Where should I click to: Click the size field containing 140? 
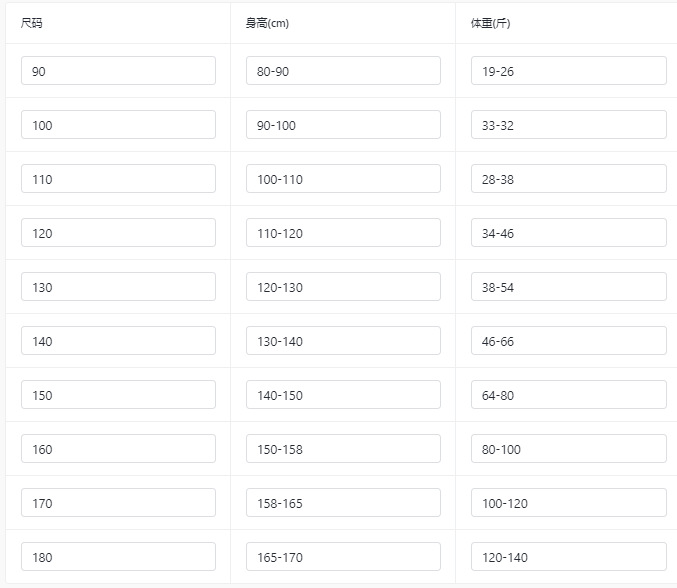coord(118,341)
